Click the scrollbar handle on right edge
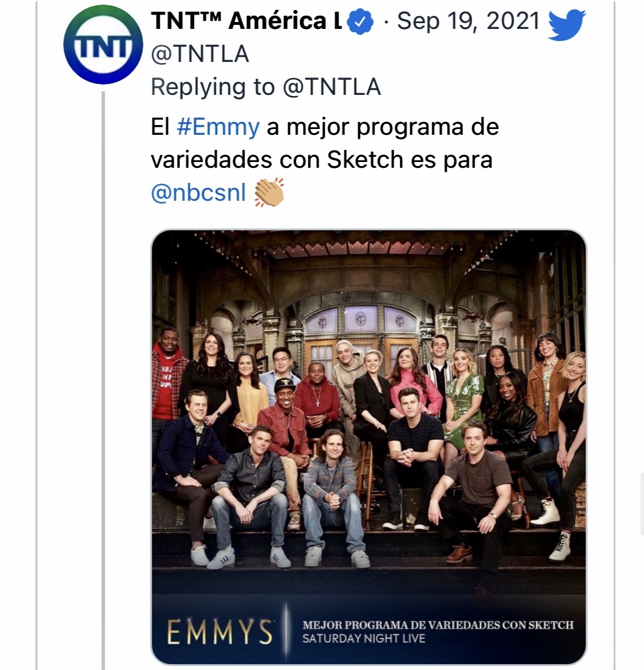The width and height of the screenshot is (644, 670). pos(642,504)
